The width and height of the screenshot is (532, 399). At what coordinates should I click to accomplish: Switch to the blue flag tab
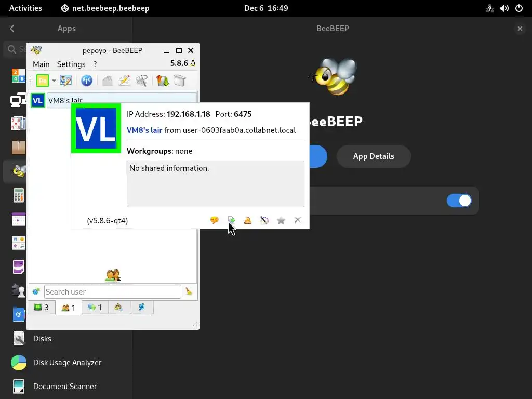(x=141, y=308)
